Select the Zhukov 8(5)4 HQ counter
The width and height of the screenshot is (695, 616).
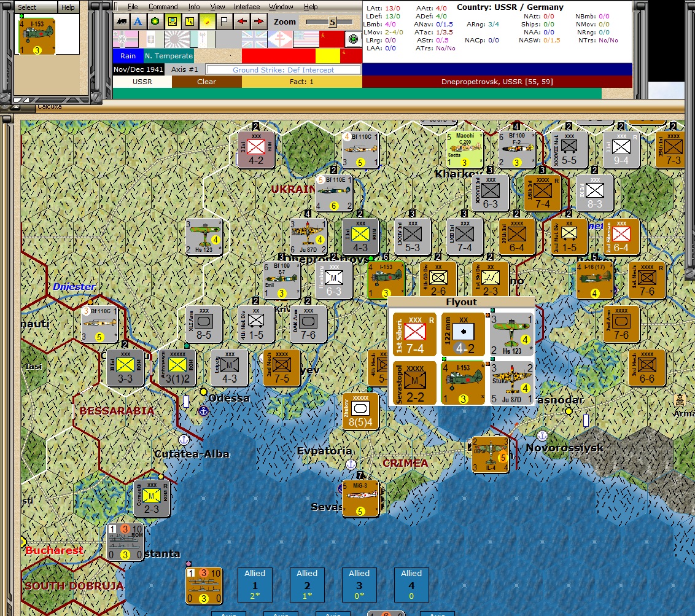360,411
